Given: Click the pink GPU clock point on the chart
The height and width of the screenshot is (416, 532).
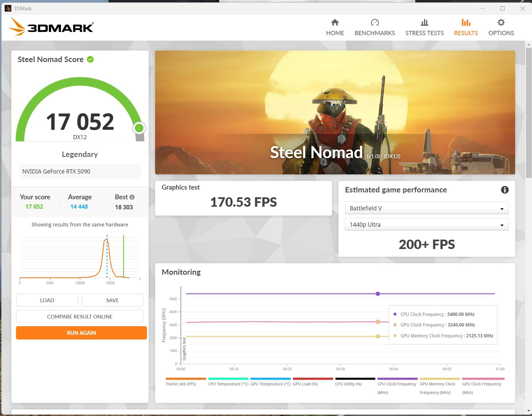Looking at the screenshot, I should pos(378,322).
